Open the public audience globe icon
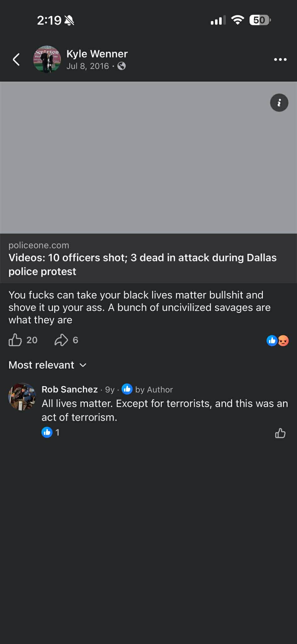 pyautogui.click(x=122, y=66)
